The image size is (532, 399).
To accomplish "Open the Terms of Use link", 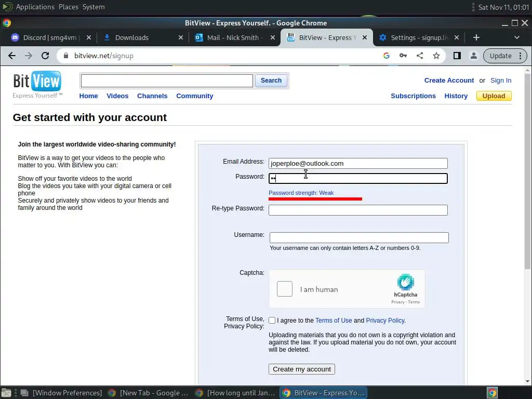I will click(334, 320).
